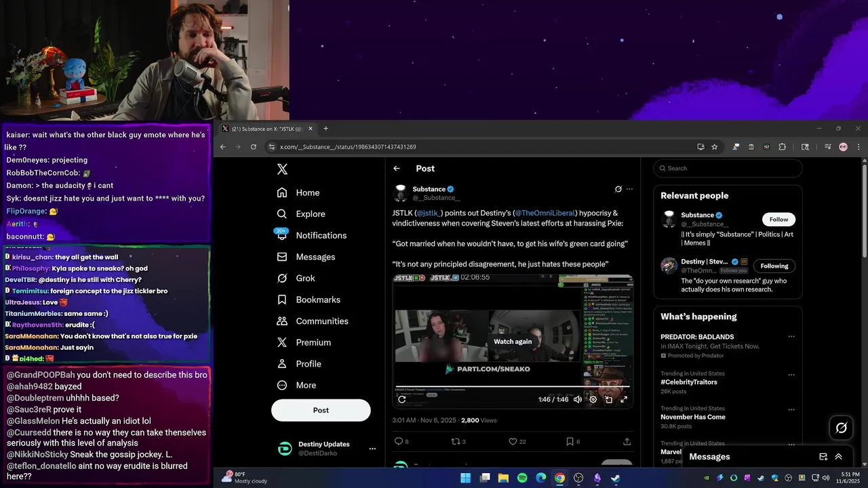Viewport: 868px width, 488px height.
Task: Open Spotify from taskbar
Action: click(x=522, y=478)
